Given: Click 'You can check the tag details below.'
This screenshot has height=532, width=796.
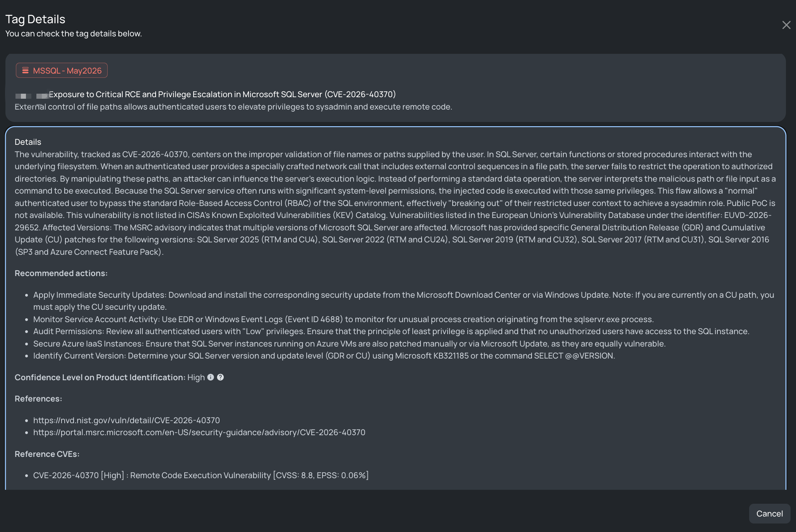Looking at the screenshot, I should pos(74,34).
